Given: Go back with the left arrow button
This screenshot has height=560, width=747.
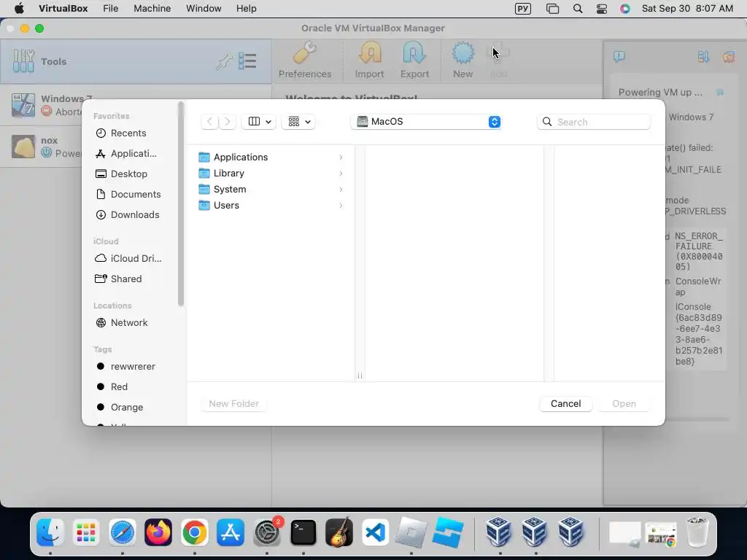Looking at the screenshot, I should point(209,122).
